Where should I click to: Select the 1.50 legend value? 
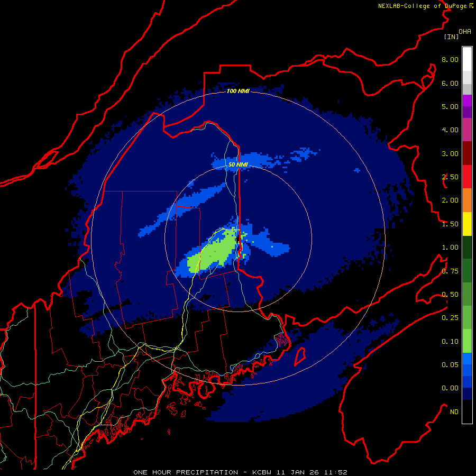click(x=450, y=224)
